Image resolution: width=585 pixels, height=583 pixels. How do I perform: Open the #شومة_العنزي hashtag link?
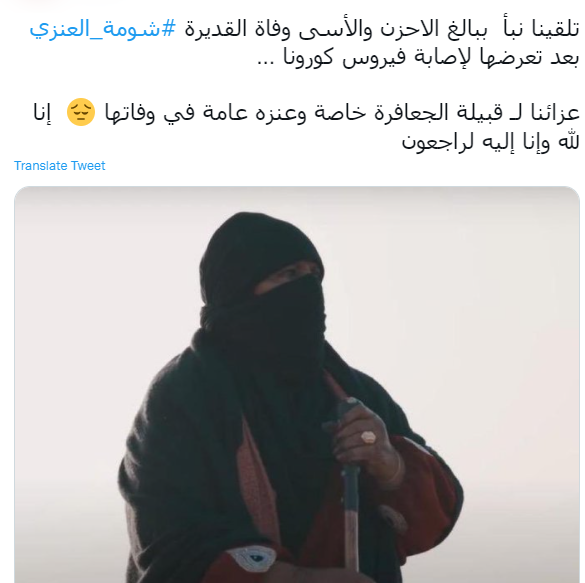click(102, 28)
